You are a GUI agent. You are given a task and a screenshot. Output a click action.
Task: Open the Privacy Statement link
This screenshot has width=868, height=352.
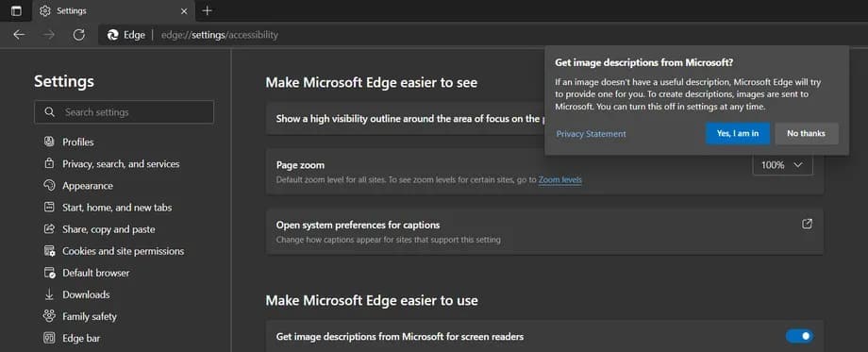591,134
